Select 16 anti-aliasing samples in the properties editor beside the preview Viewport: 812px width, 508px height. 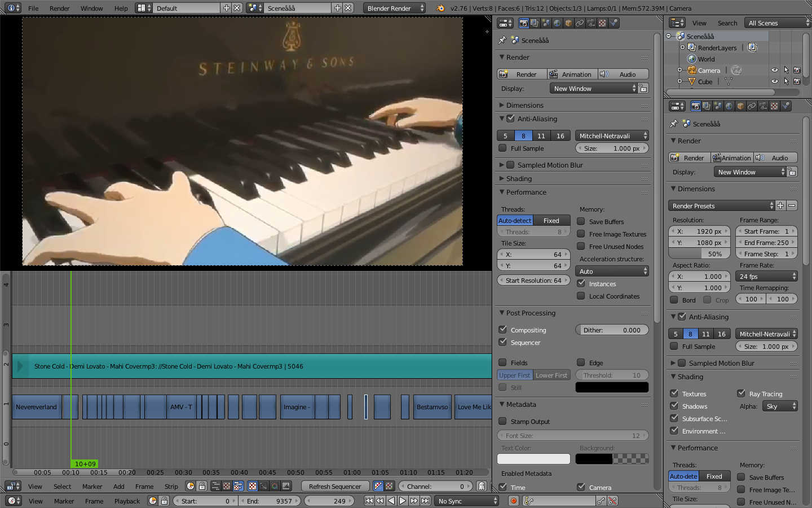[x=560, y=135]
